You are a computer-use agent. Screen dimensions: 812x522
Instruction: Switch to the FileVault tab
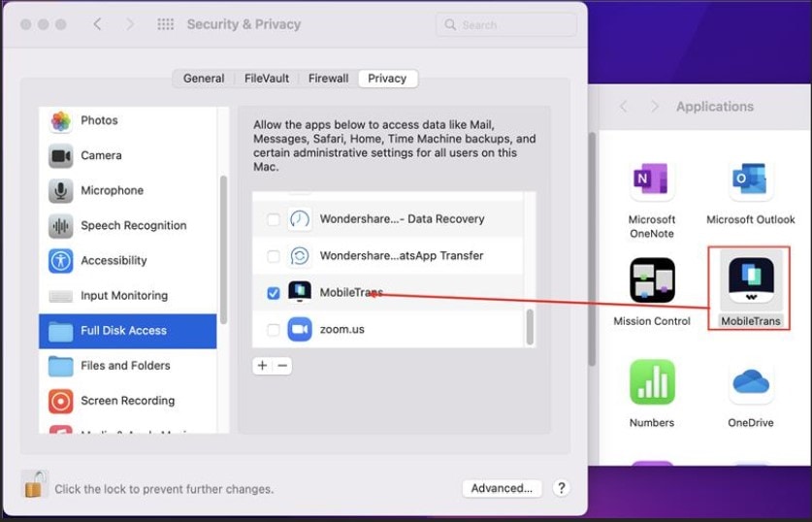267,79
